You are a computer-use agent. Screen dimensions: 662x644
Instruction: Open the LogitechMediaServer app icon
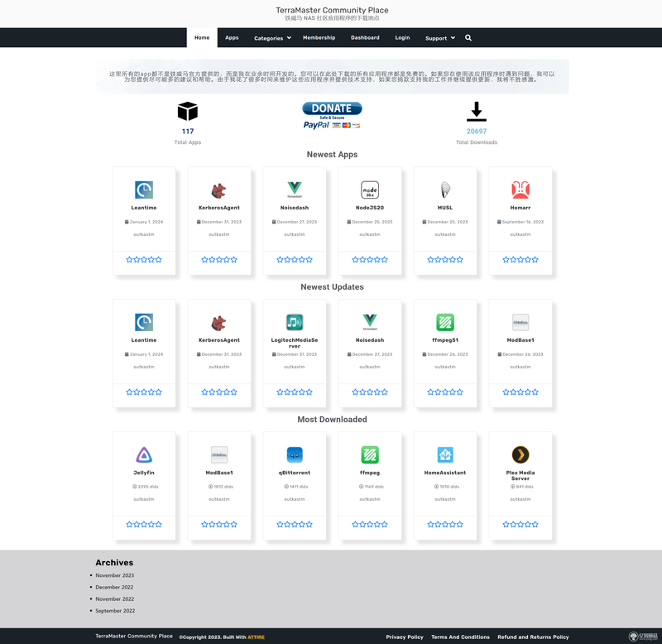point(295,322)
